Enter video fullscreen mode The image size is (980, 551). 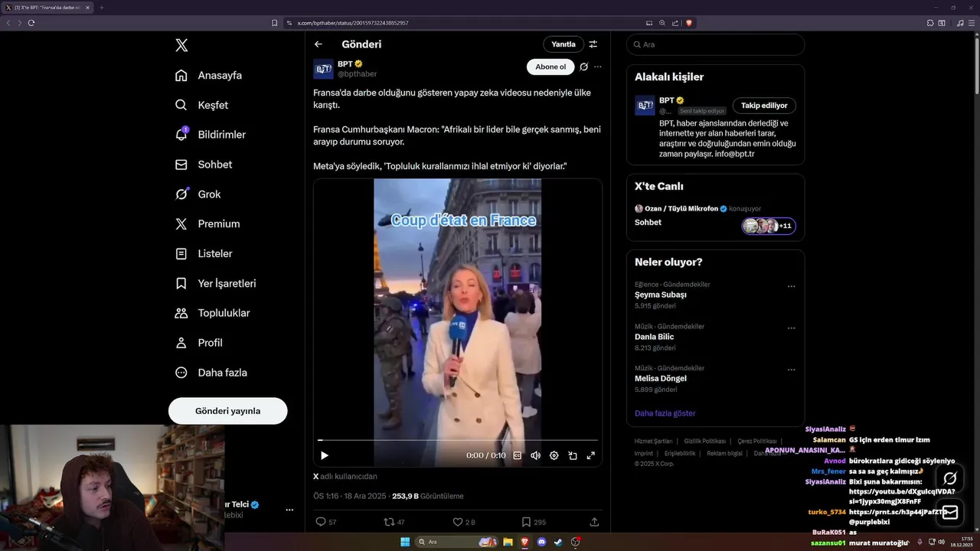click(x=591, y=455)
